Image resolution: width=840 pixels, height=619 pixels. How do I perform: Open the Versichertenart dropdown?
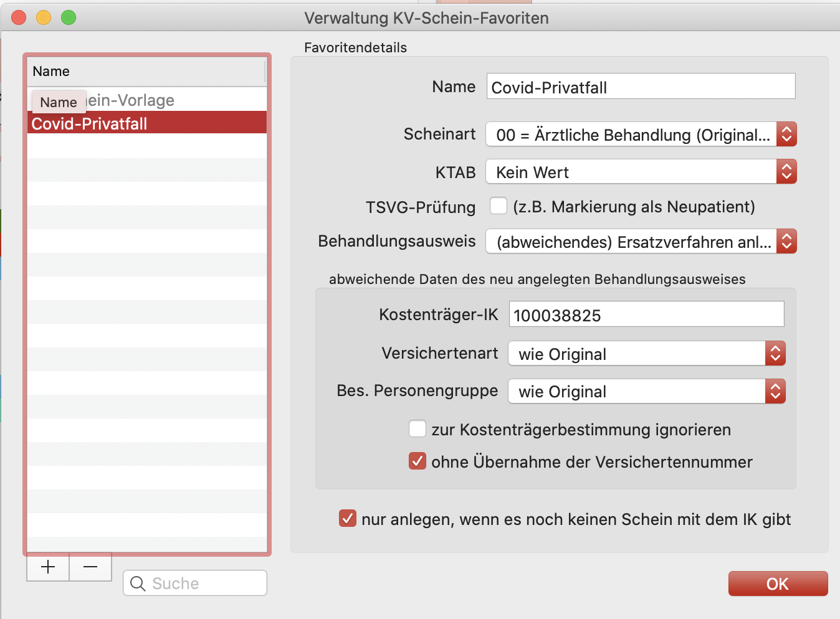(647, 354)
